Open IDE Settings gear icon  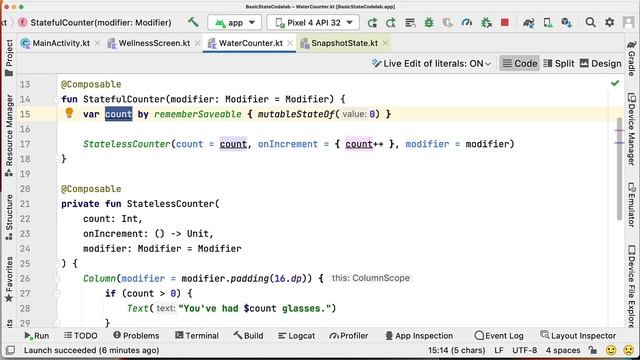pyautogui.click(x=609, y=22)
